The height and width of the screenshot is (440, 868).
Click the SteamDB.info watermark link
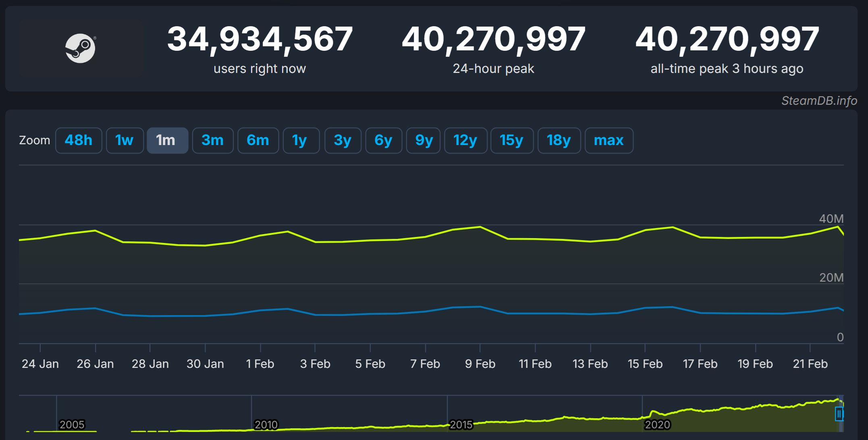pos(819,101)
